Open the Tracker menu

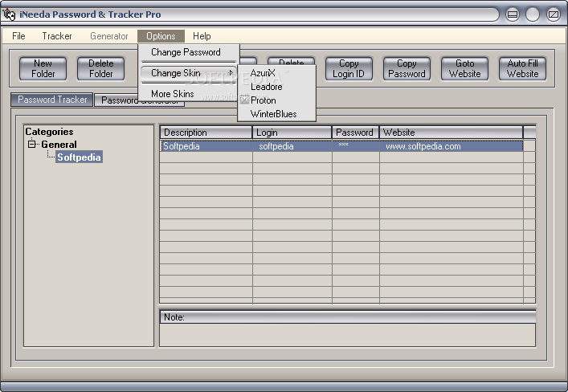click(57, 36)
